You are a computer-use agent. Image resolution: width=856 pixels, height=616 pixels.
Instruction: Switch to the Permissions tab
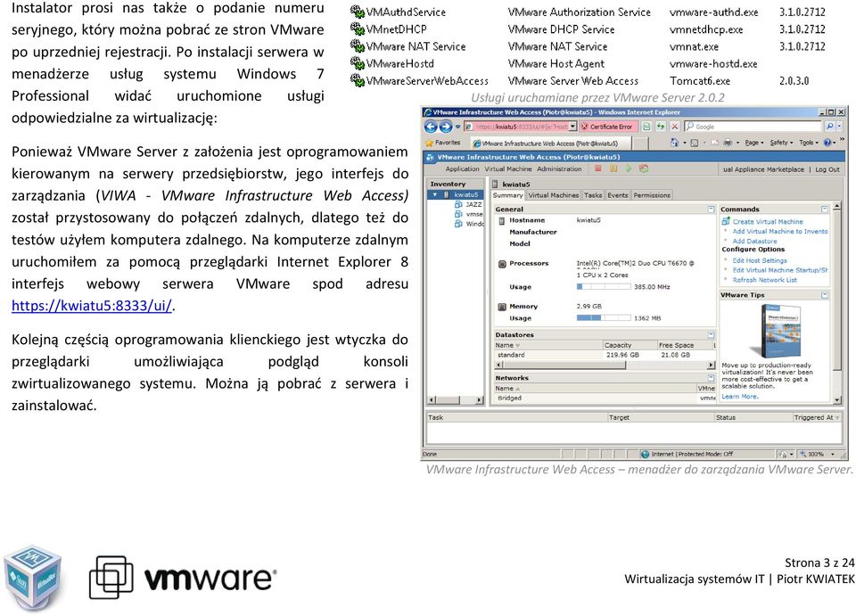[652, 195]
